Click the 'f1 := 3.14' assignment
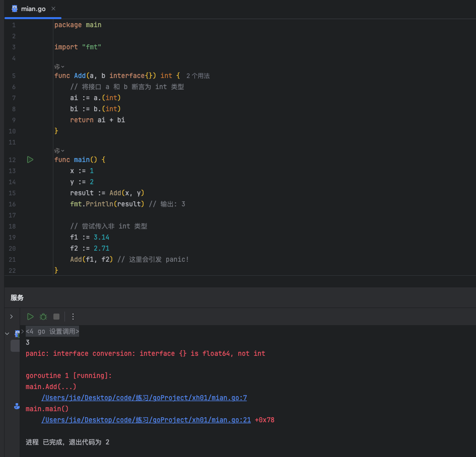This screenshot has width=476, height=457. point(90,238)
